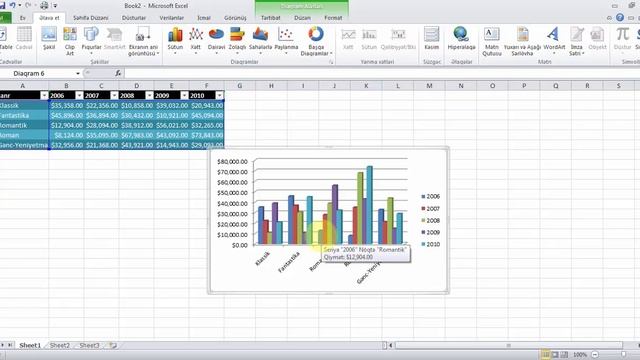The height and width of the screenshot is (360, 640).
Task: Switch to Page Break Preview view
Action: click(564, 355)
